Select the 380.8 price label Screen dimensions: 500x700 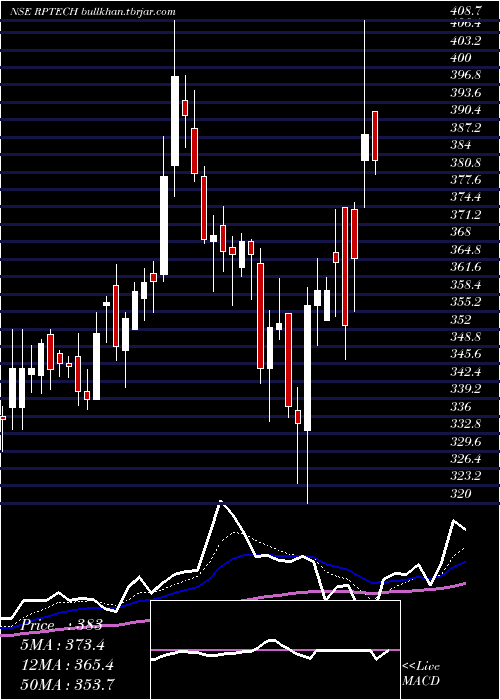[x=466, y=163]
